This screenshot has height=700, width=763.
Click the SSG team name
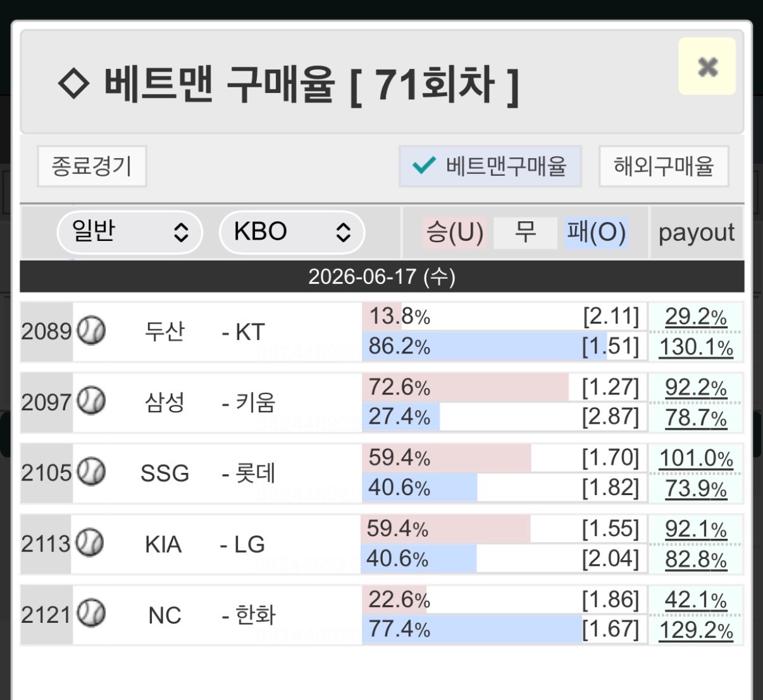(x=164, y=473)
